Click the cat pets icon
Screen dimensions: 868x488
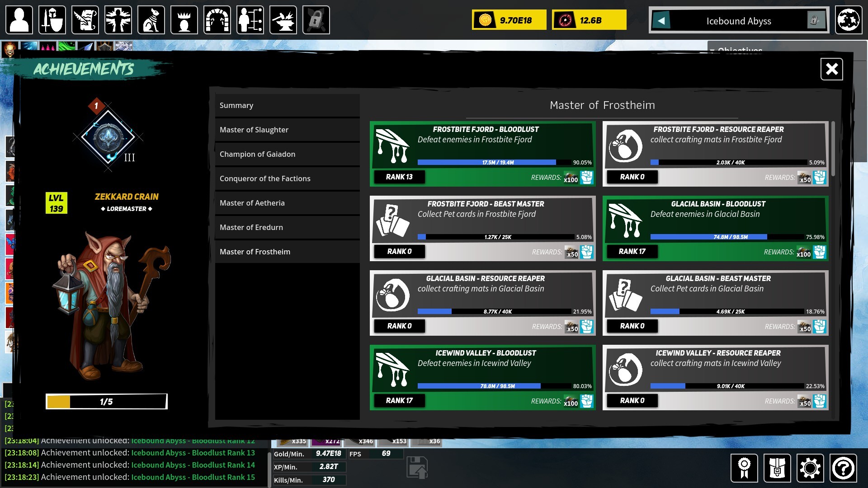pos(151,20)
